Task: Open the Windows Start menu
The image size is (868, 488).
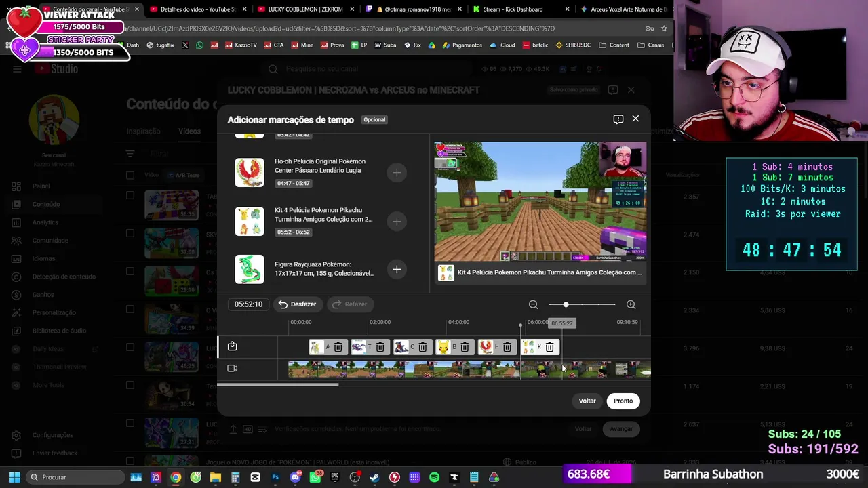Action: [14, 477]
